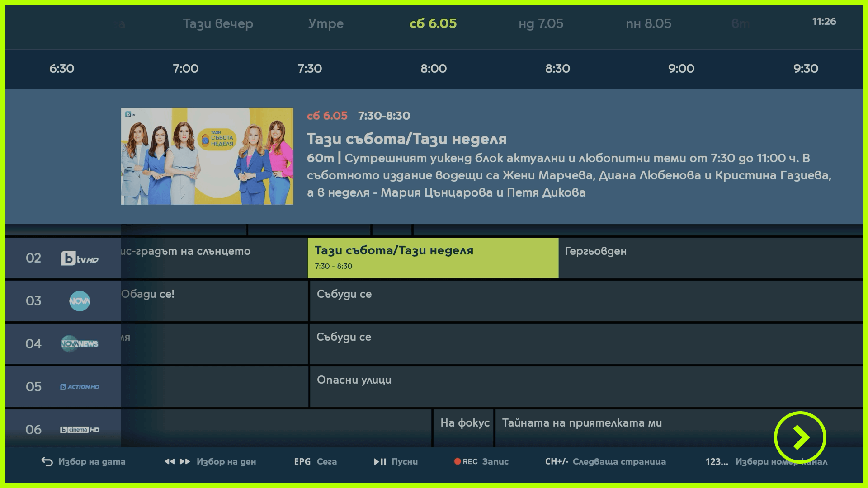868x488 pixels.
Task: Switch to the нг 7.05 day tab
Action: [541, 23]
